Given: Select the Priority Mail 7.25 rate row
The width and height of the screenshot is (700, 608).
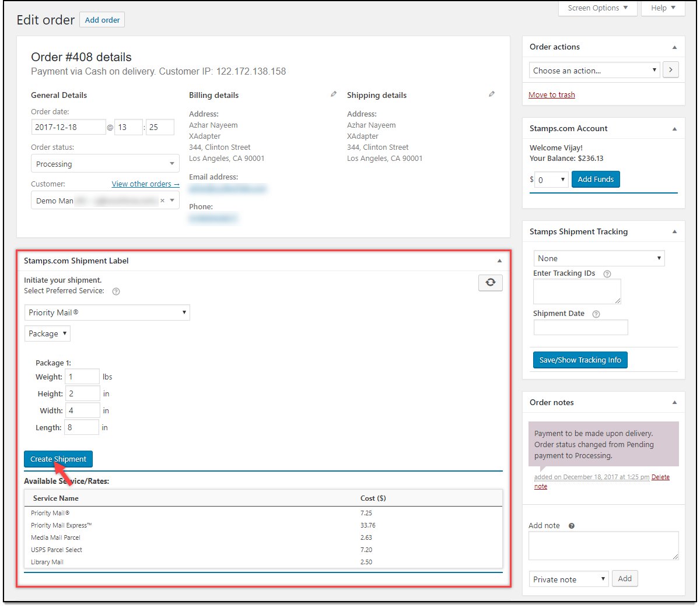Looking at the screenshot, I should coord(263,514).
